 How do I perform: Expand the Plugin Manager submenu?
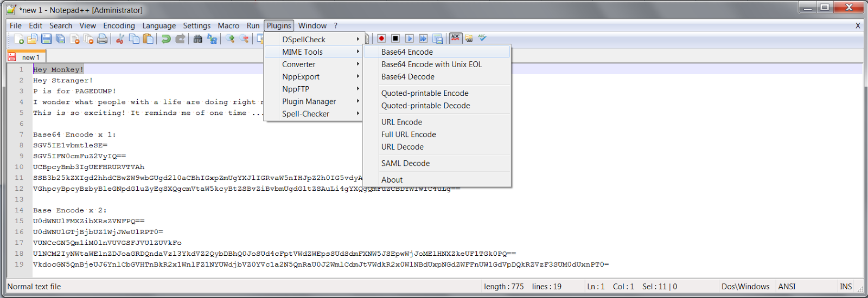tap(313, 102)
